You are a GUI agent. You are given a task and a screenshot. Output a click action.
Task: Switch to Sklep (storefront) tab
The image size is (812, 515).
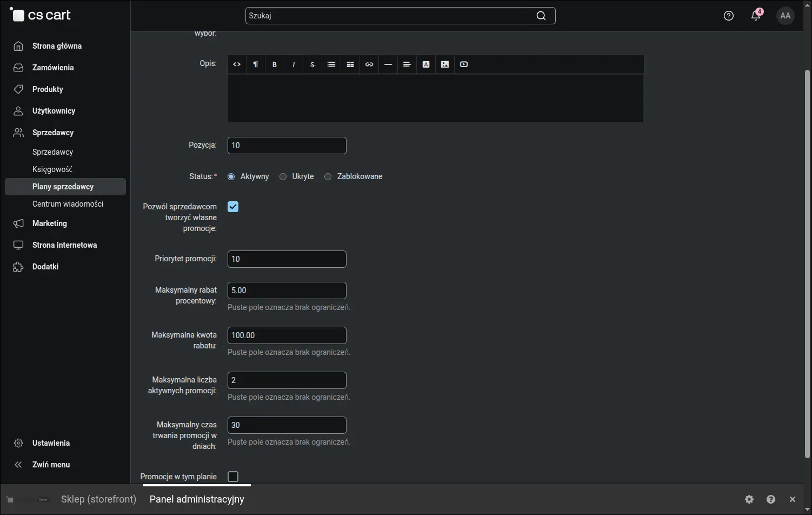click(98, 499)
